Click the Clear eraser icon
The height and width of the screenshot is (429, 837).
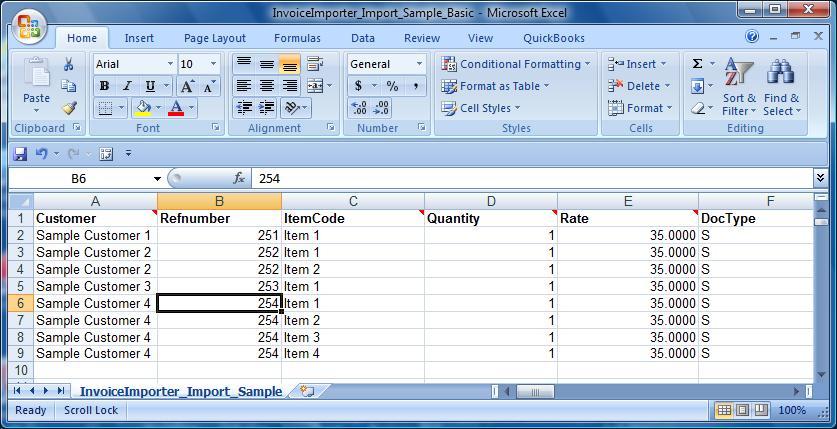click(x=698, y=108)
